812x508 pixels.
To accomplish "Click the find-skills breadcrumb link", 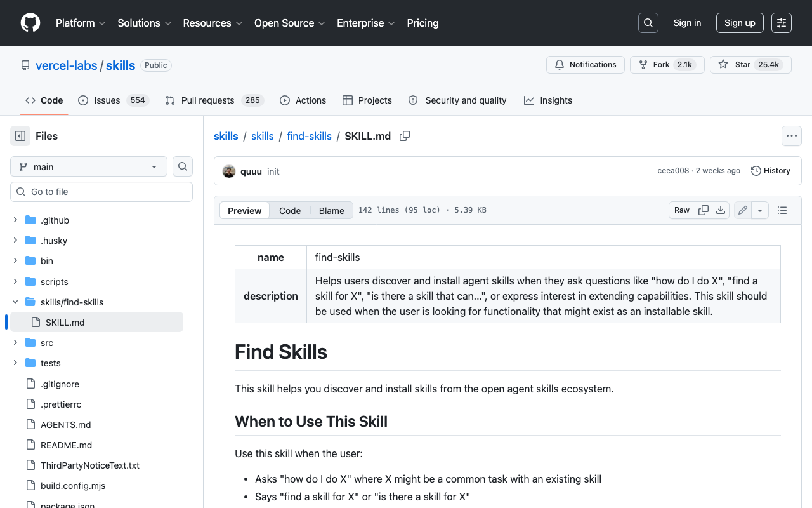I will point(309,136).
